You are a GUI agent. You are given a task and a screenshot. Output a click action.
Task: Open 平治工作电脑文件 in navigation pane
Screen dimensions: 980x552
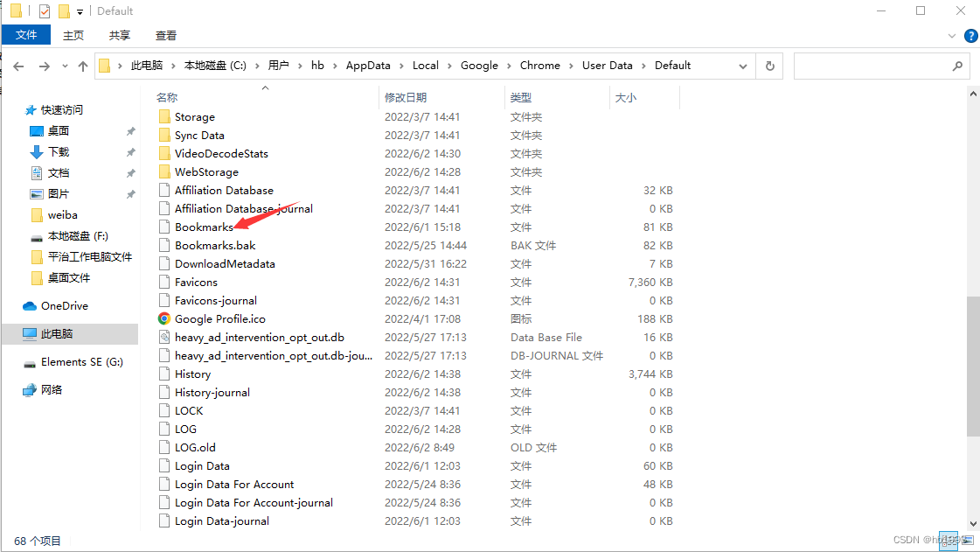pyautogui.click(x=90, y=257)
